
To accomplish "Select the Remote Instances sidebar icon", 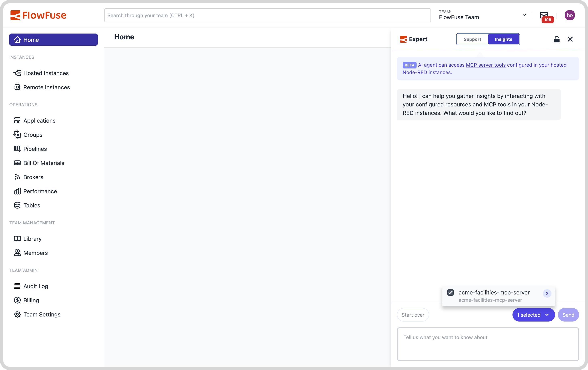I will [x=17, y=87].
